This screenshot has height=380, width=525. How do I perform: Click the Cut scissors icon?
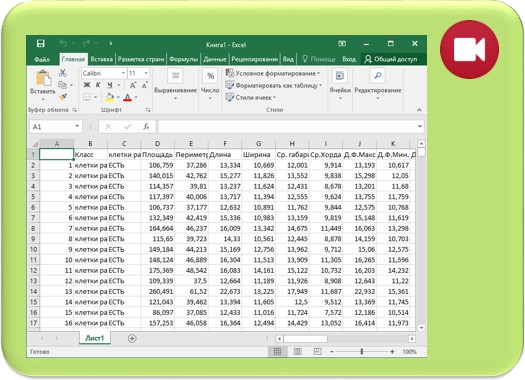(63, 73)
